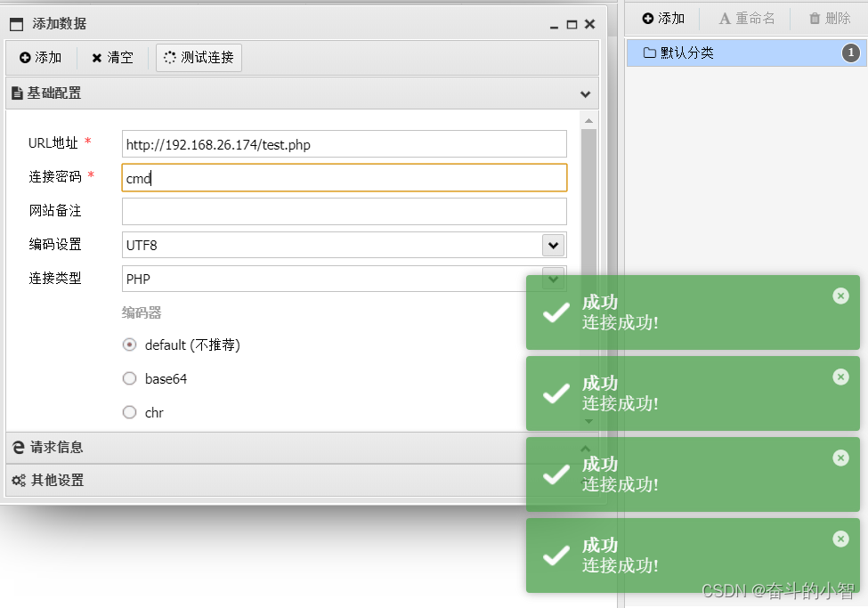Click the URL地址 input field
The image size is (868, 608).
[345, 144]
